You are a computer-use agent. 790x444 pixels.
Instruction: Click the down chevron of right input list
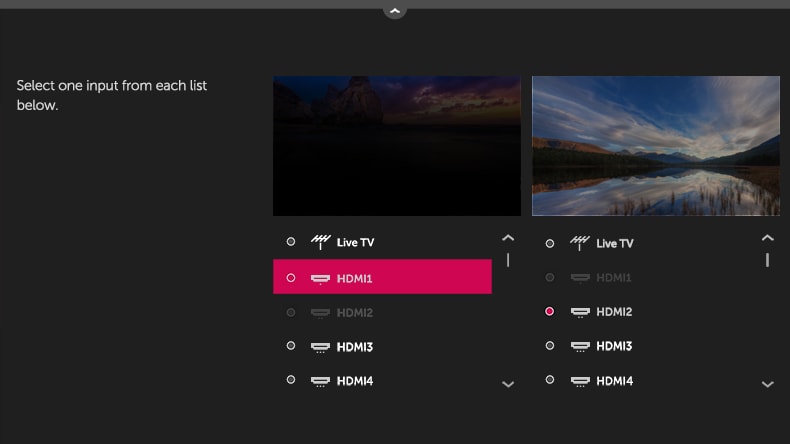pyautogui.click(x=767, y=385)
